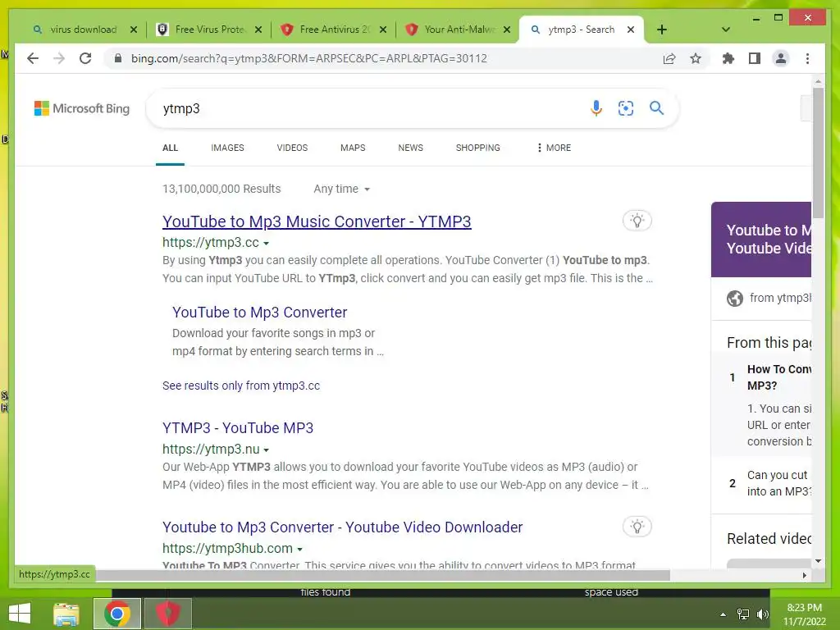This screenshot has height=630, width=840.
Task: Click lightbulb icon next to ytmp3hub result
Action: pyautogui.click(x=637, y=527)
